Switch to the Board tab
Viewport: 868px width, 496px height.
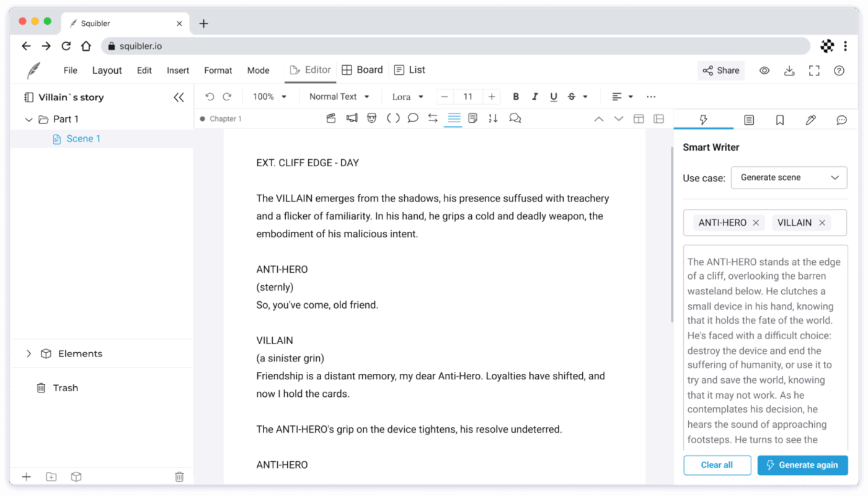362,69
